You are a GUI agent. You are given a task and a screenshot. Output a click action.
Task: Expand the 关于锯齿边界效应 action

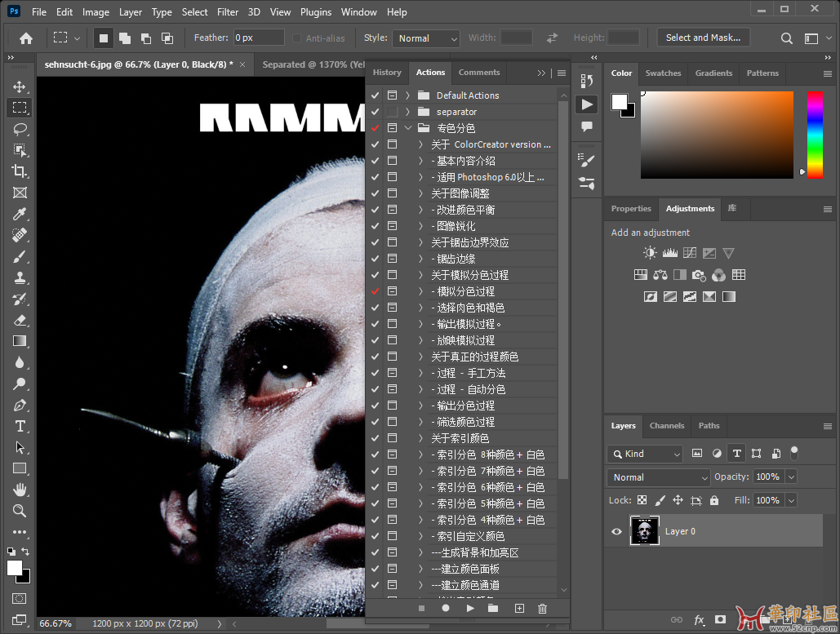[x=420, y=242]
